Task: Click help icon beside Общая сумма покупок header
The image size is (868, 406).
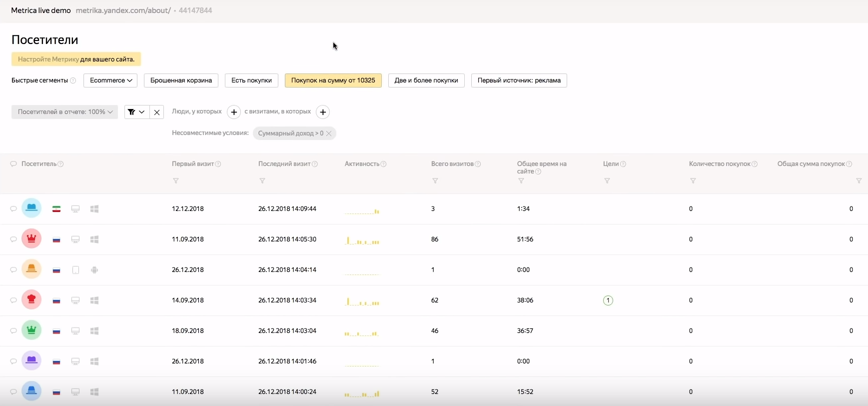Action: tap(849, 164)
